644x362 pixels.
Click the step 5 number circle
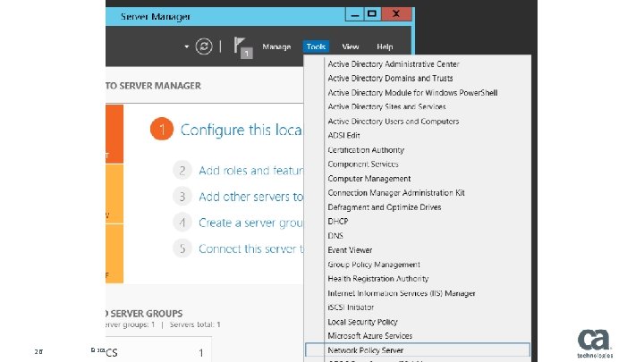(x=182, y=248)
